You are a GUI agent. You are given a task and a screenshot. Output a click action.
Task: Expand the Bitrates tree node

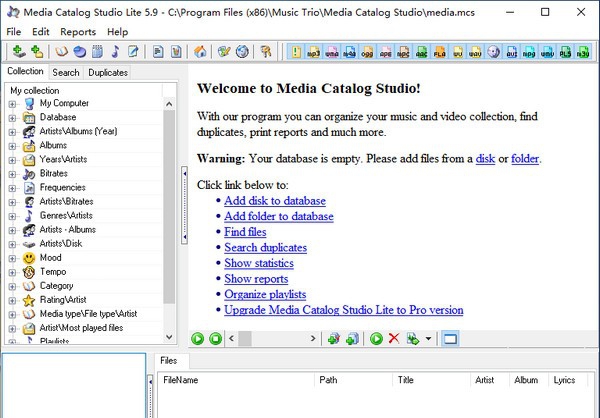click(12, 174)
